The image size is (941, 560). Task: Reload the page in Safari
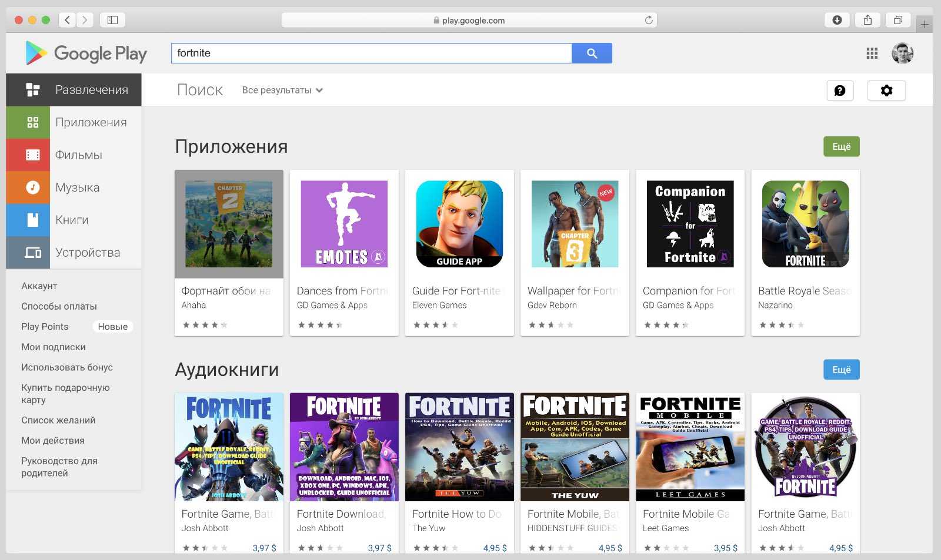pyautogui.click(x=649, y=20)
